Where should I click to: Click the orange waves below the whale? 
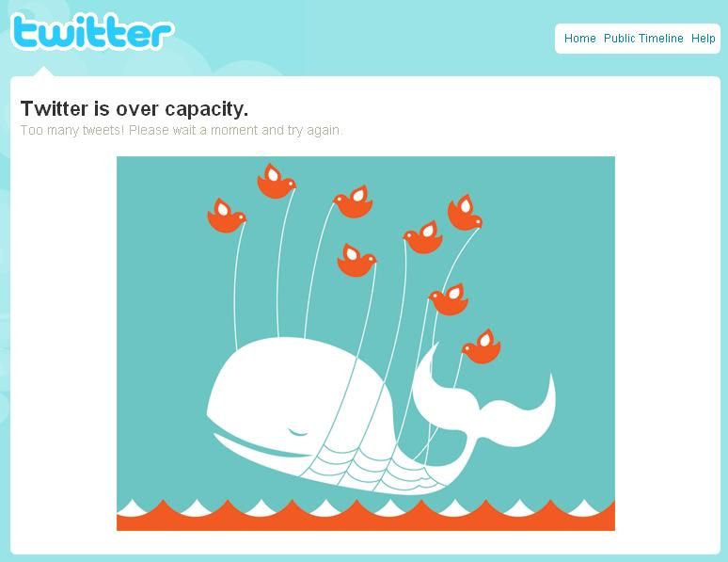pyautogui.click(x=366, y=516)
